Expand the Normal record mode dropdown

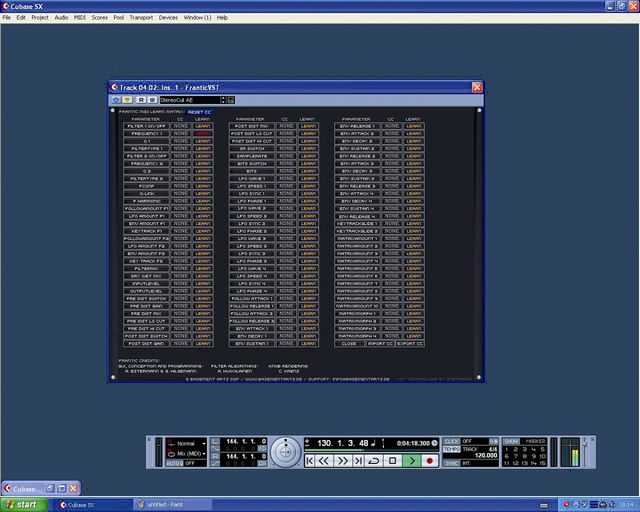click(187, 443)
